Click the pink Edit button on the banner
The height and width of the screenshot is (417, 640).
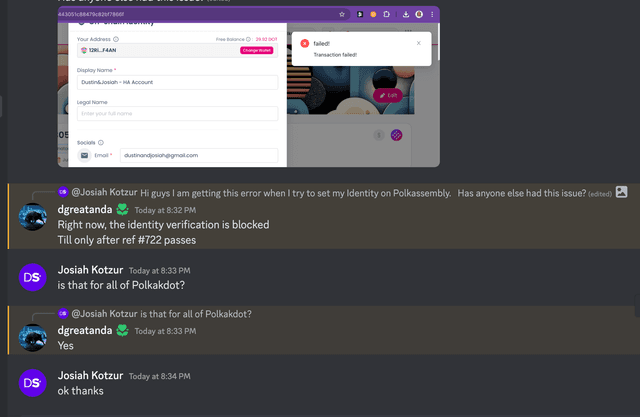[x=388, y=95]
